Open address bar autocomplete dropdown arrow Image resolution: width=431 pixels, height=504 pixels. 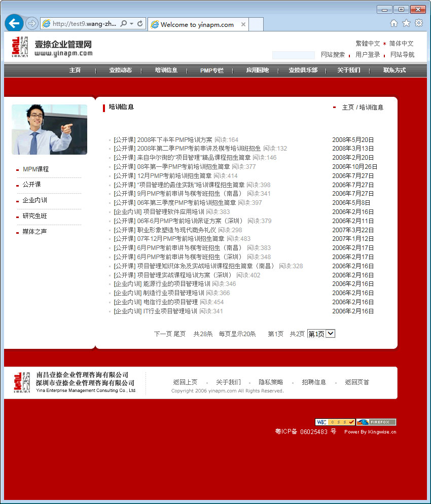131,24
